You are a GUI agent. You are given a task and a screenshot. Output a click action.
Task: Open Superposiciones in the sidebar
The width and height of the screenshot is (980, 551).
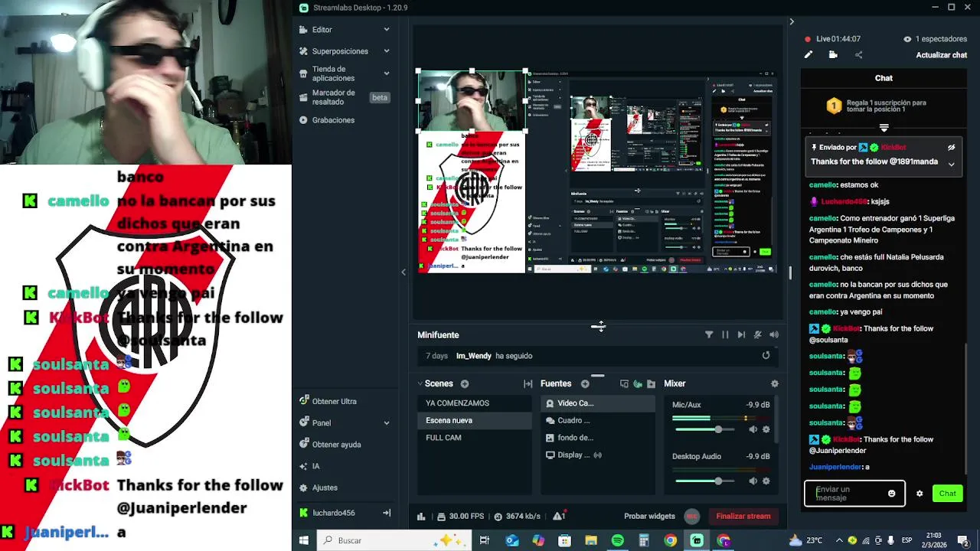point(340,51)
